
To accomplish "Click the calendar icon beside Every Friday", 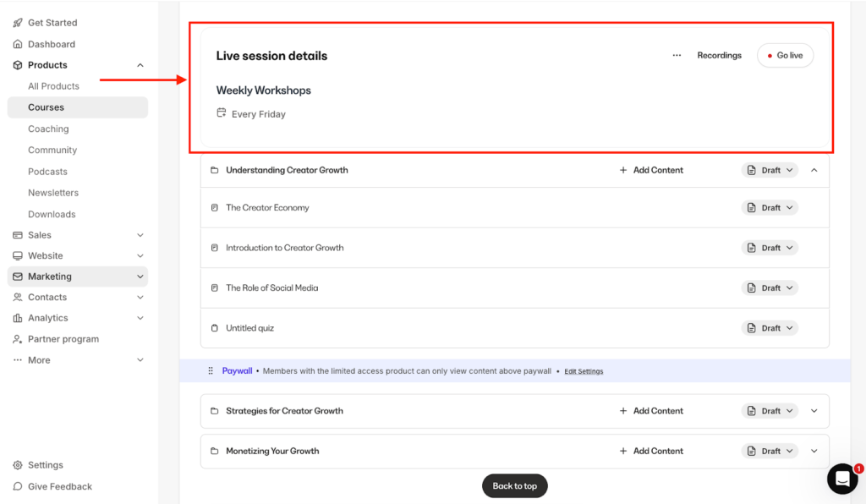I will point(222,113).
